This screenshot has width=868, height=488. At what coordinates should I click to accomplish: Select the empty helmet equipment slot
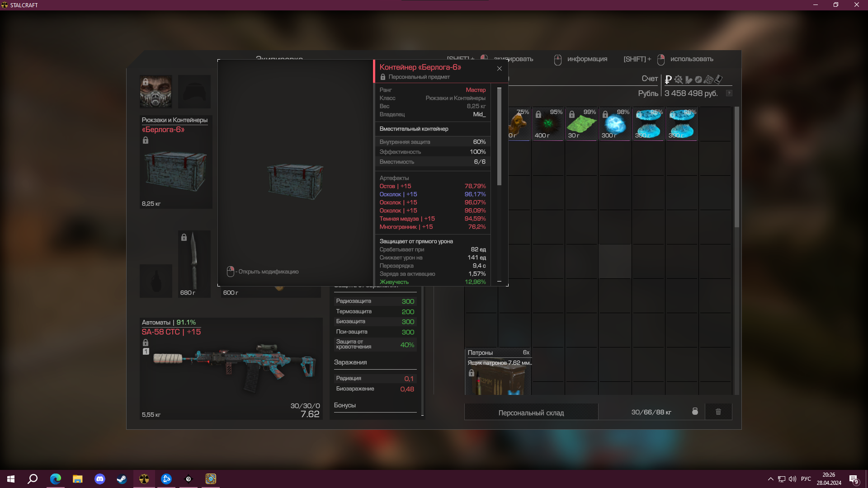[194, 92]
